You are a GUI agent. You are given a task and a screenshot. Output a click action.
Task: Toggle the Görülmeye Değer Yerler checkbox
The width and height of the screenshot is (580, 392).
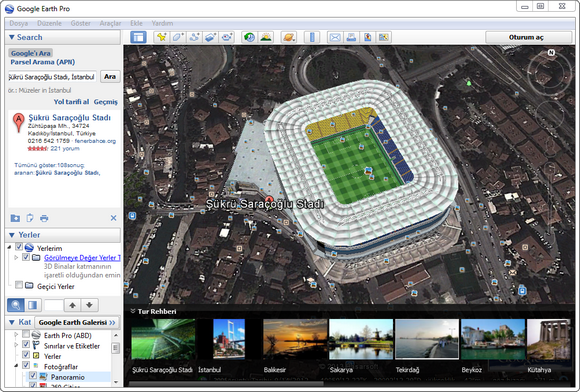point(26,257)
